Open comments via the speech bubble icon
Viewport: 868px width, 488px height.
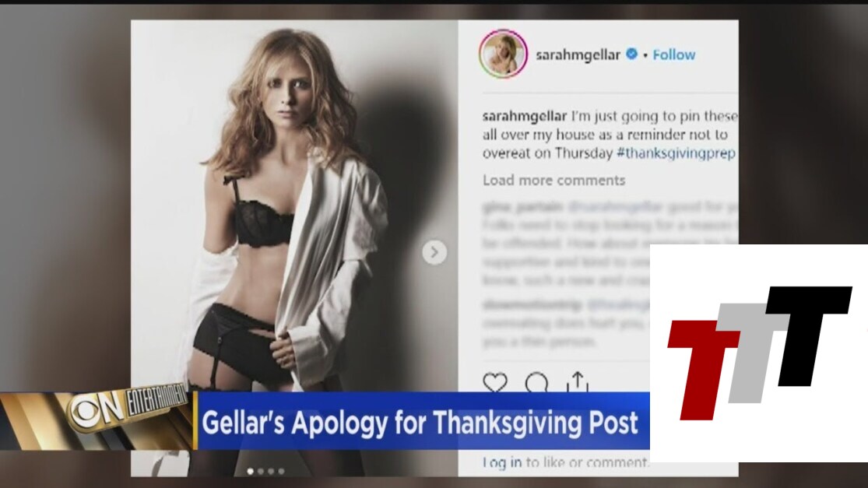(536, 382)
